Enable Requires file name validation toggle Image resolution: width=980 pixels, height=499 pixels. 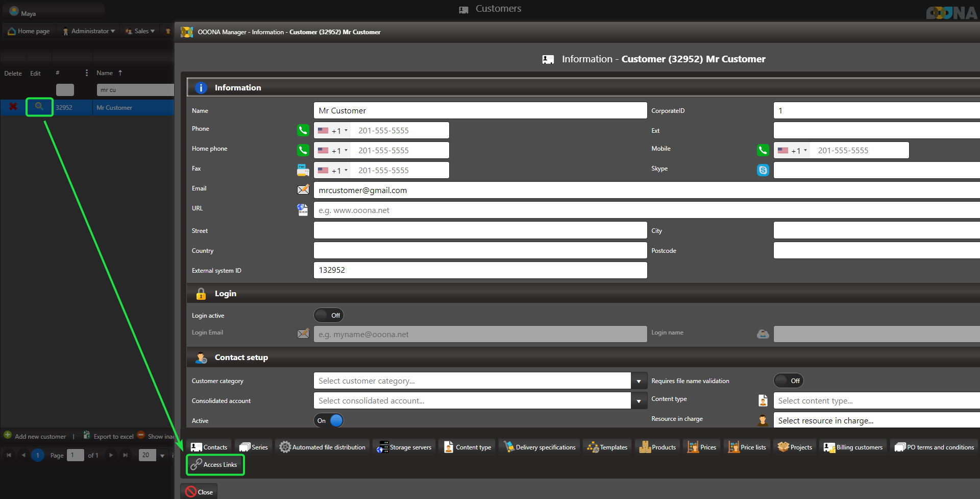789,381
